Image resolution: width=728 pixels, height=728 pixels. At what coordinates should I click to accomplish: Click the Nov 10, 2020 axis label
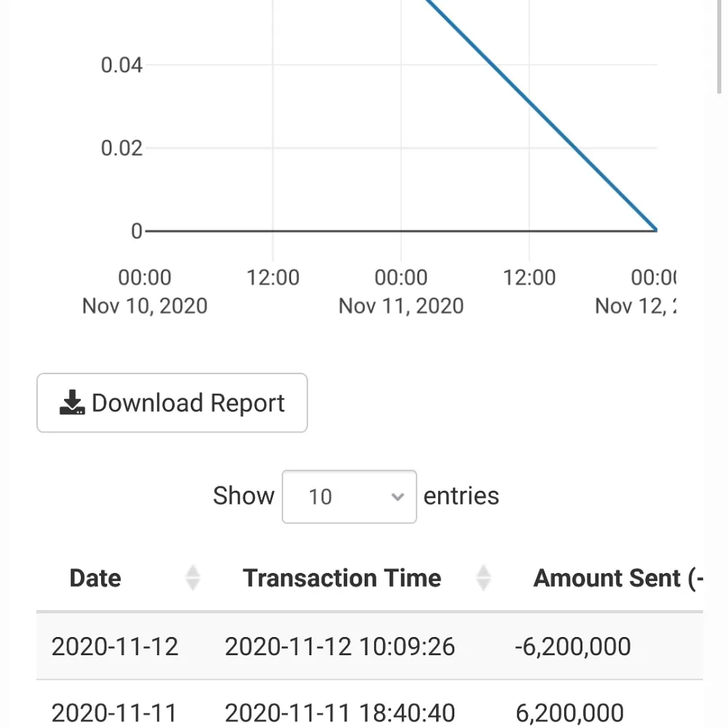click(145, 306)
